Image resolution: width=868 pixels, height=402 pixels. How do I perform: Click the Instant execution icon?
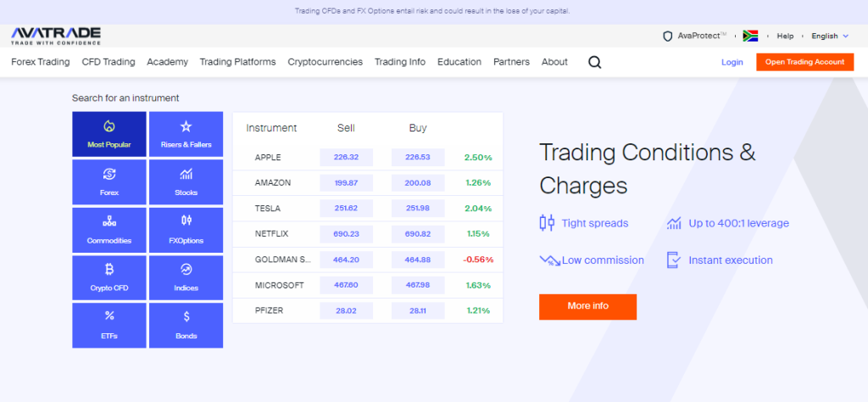click(673, 260)
